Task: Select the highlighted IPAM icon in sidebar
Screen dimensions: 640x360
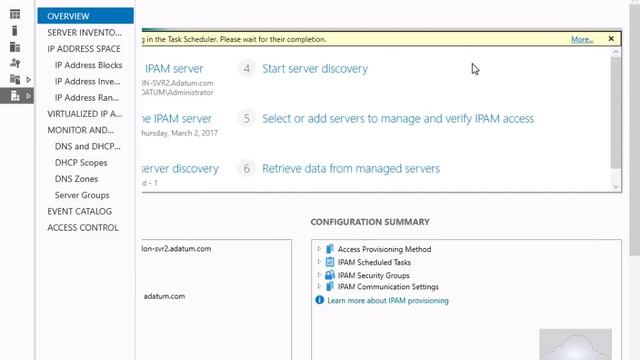Action: click(15, 96)
